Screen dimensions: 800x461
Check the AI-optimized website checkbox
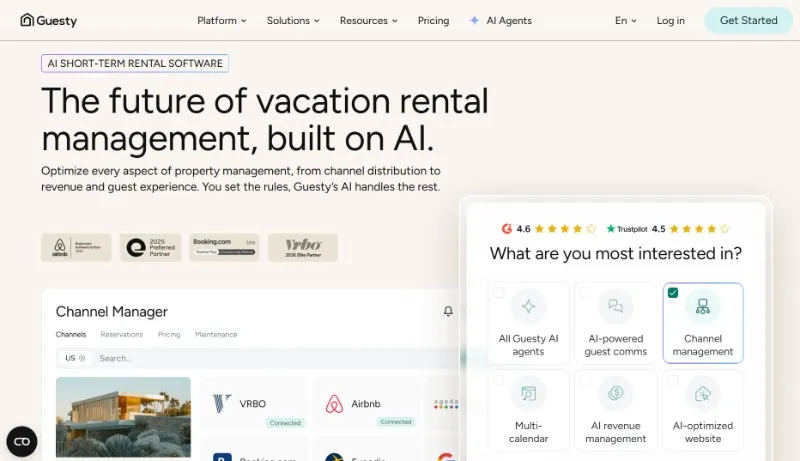[x=673, y=380]
